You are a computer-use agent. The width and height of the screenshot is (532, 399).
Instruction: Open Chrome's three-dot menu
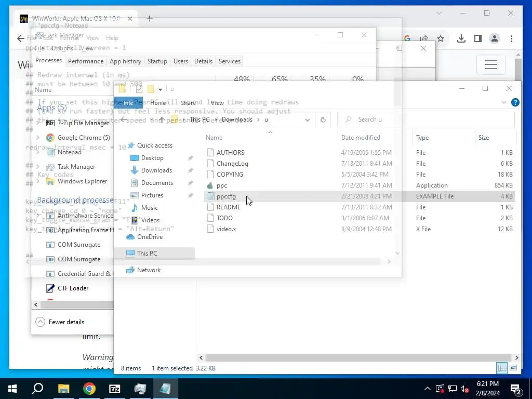coord(511,38)
